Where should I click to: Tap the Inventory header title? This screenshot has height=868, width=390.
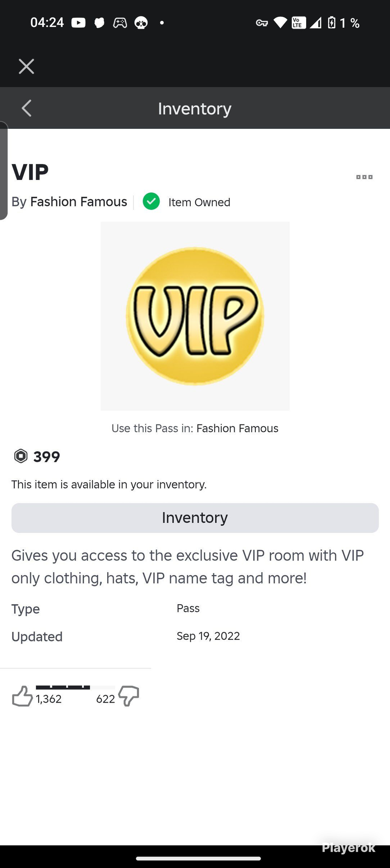point(195,108)
